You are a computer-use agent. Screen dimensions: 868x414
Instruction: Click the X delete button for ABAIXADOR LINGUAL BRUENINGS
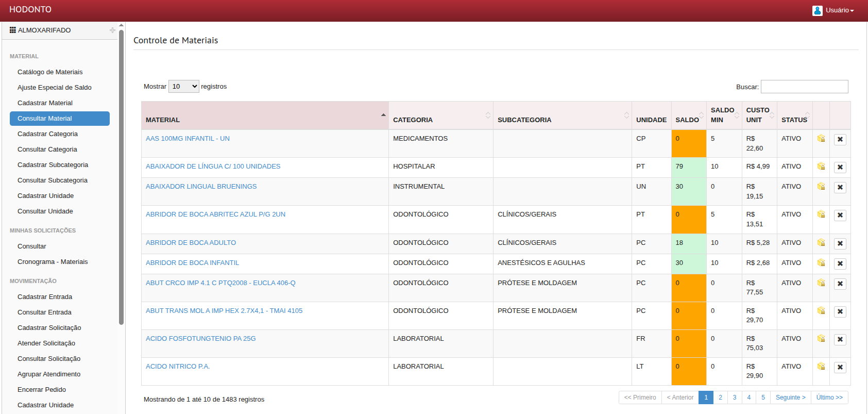point(840,187)
